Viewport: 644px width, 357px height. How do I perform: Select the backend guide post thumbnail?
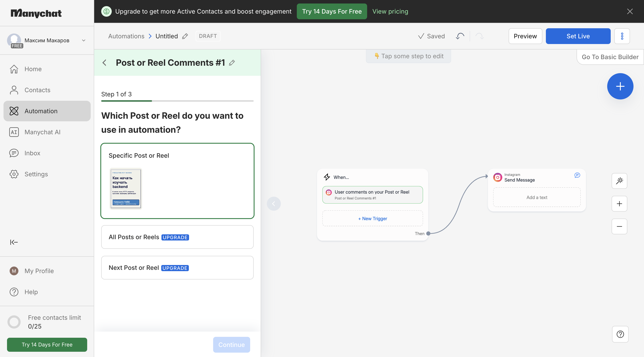126,188
